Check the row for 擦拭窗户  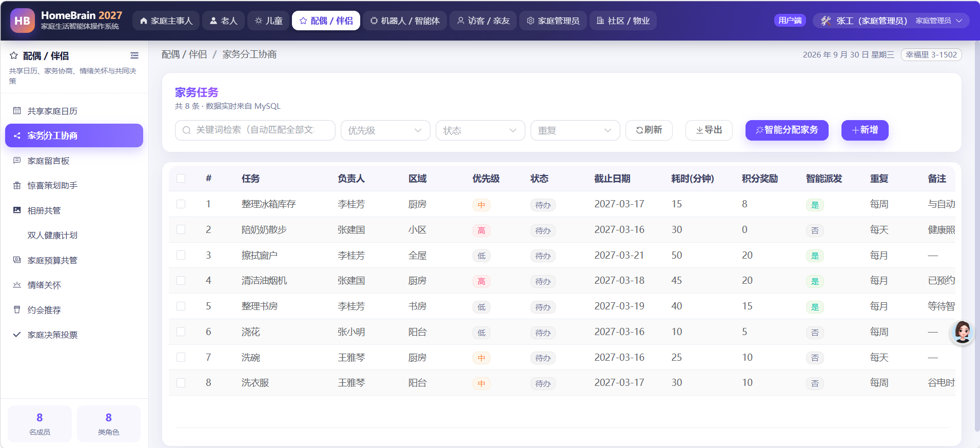(181, 255)
